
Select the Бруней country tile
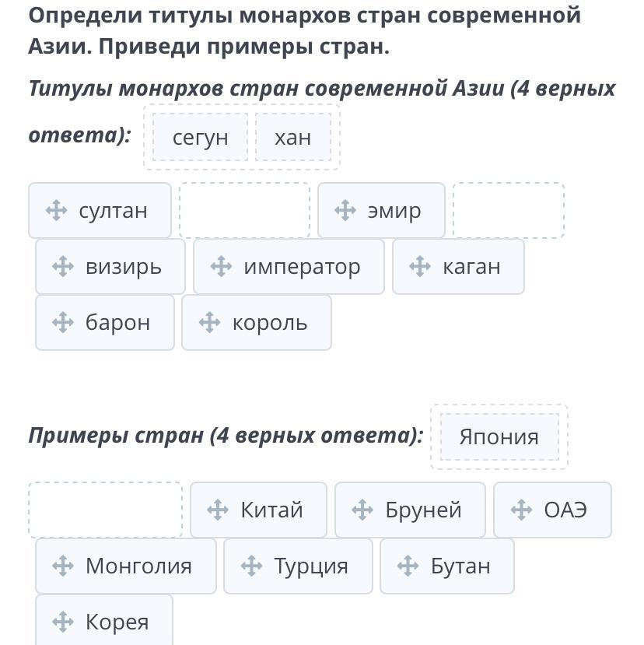coord(410,510)
